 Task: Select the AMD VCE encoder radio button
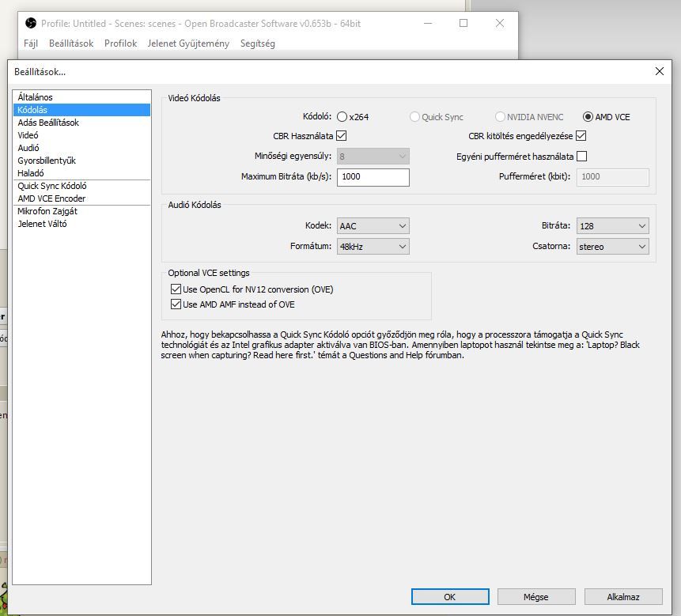588,117
